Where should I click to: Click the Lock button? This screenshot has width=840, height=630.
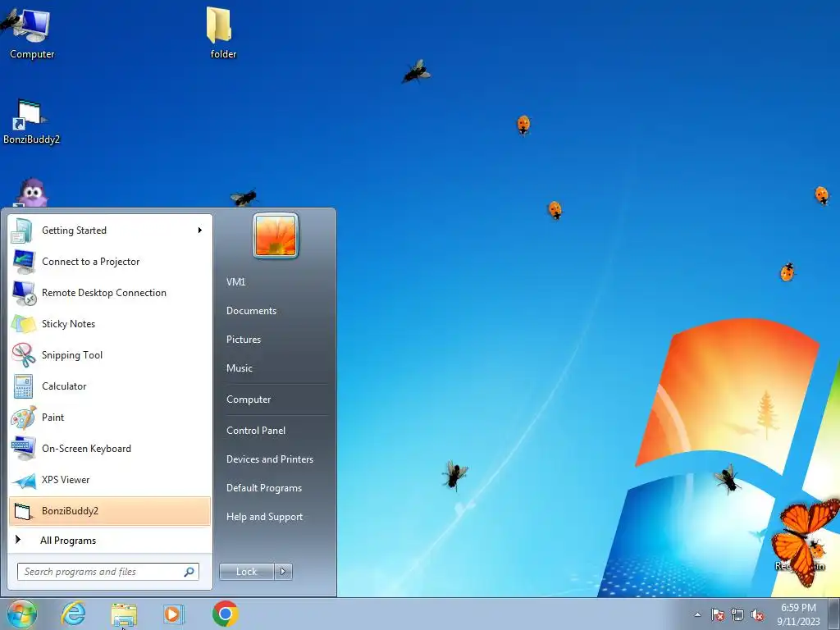coord(246,572)
